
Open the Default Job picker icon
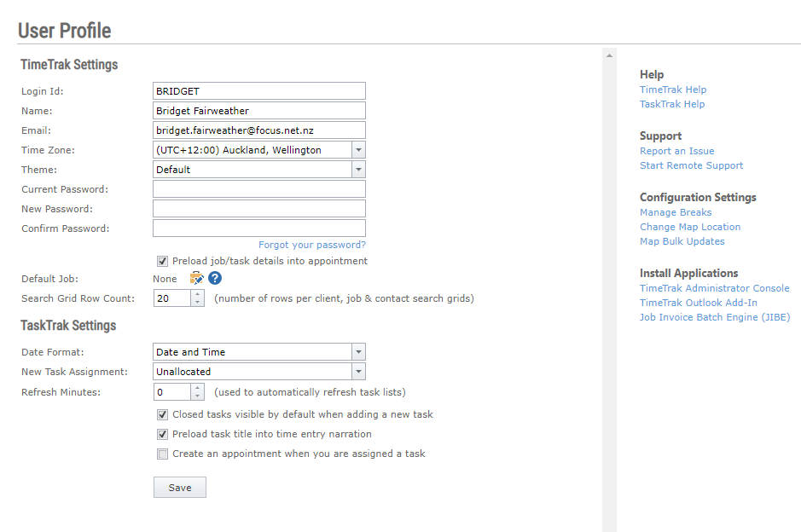196,278
